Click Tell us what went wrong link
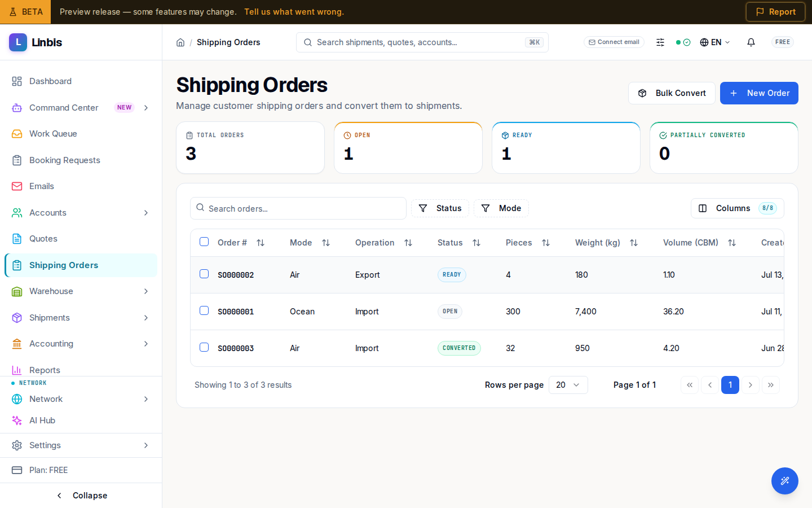This screenshot has width=812, height=508. [x=294, y=12]
